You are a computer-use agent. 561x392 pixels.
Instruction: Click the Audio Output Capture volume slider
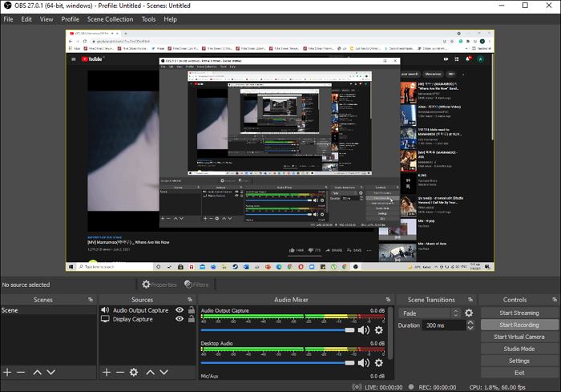click(x=276, y=329)
